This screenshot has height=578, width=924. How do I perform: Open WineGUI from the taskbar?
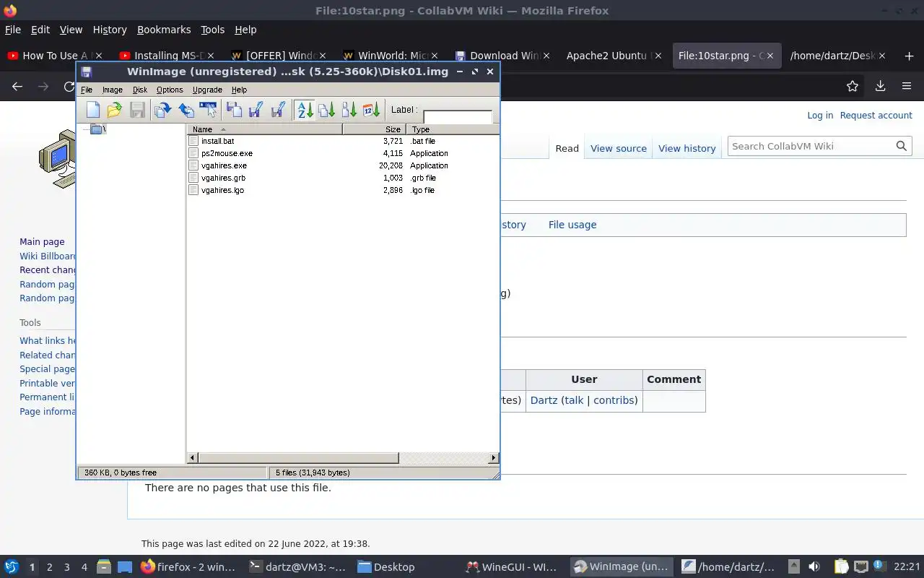click(x=512, y=567)
